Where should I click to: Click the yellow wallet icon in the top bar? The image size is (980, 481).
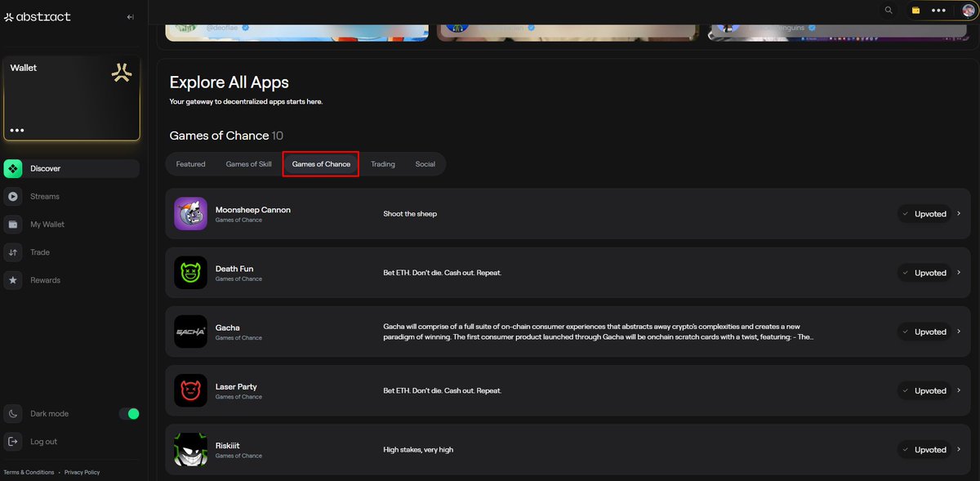915,11
